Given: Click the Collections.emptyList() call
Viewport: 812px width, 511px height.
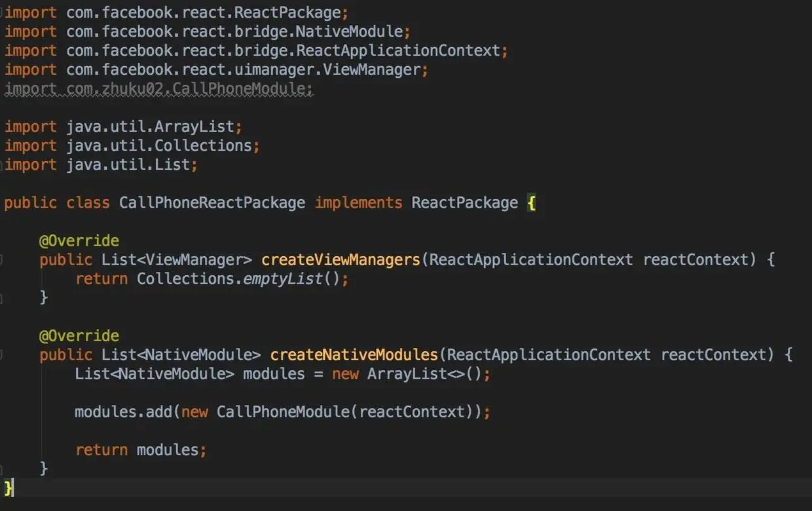Looking at the screenshot, I should click(x=241, y=278).
